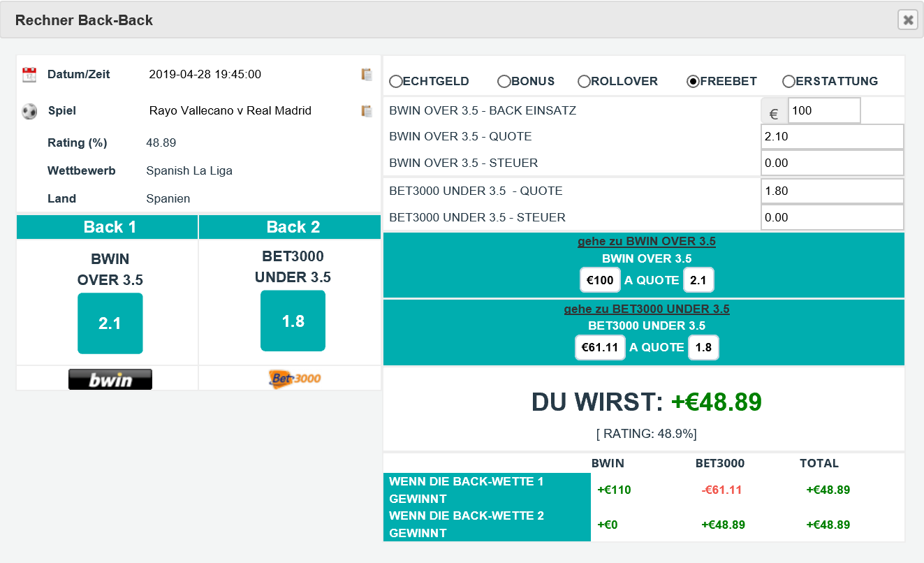The height and width of the screenshot is (563, 924).
Task: Click the 1.8 quote box in BET3000 teal bar
Action: click(x=703, y=347)
